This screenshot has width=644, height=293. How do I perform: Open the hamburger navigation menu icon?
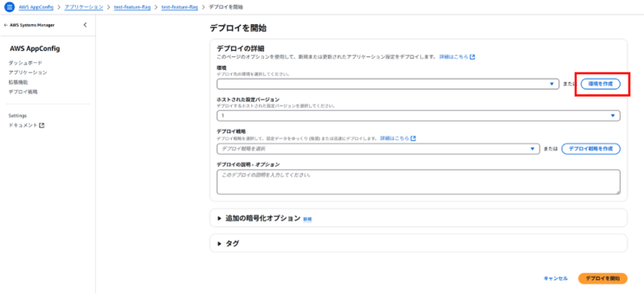[9, 7]
